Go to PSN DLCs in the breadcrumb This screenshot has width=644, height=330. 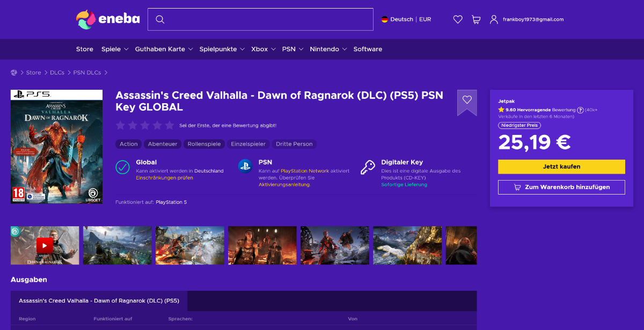coord(87,73)
